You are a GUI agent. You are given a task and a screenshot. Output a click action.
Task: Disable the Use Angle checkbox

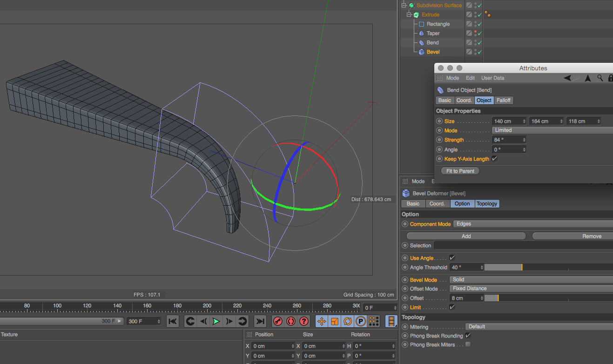pyautogui.click(x=451, y=257)
